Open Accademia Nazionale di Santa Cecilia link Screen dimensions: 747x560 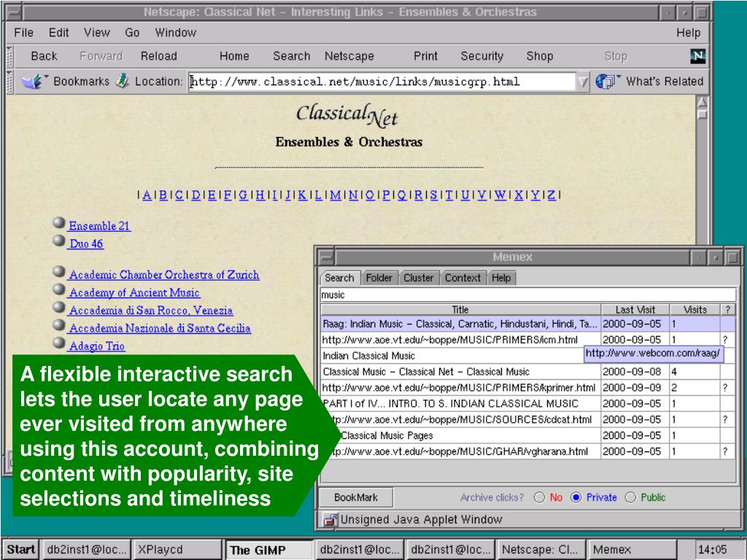coord(160,328)
